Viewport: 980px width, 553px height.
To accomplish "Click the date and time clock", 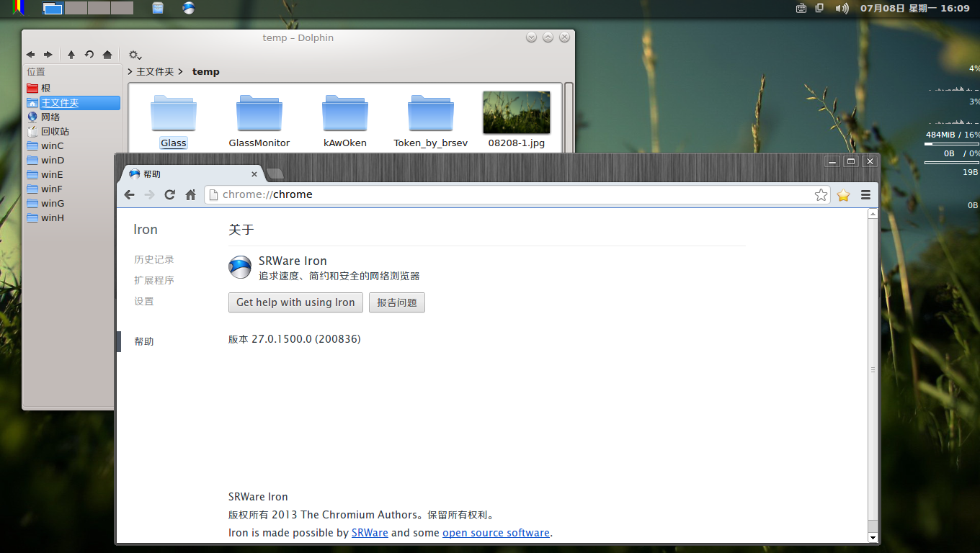I will pos(915,8).
